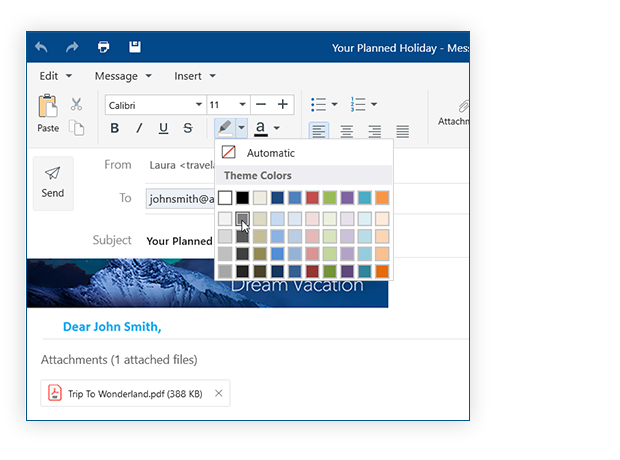
Task: Copy selection with the copy icon
Action: tap(76, 128)
